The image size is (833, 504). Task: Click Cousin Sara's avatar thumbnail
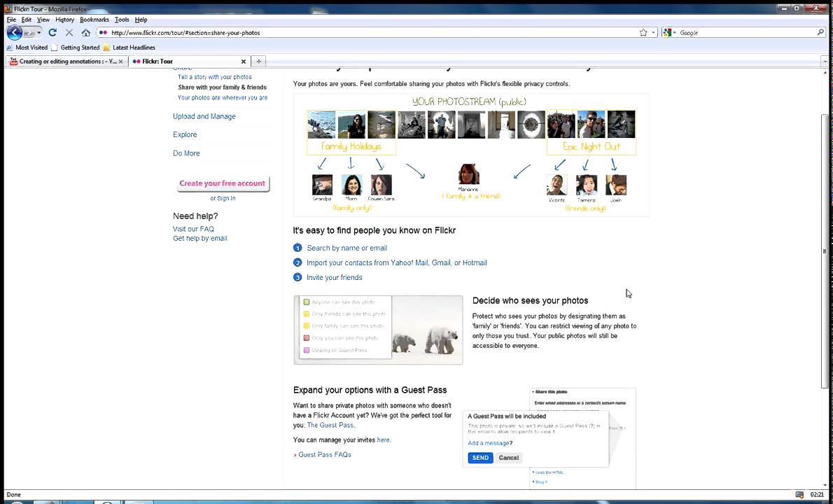click(x=381, y=185)
